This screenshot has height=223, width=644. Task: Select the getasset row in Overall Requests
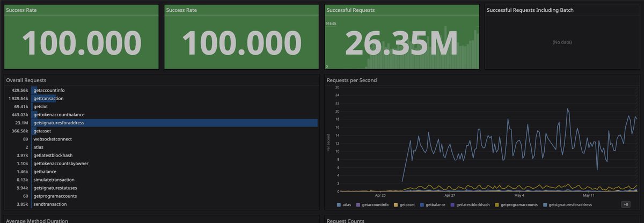[x=161, y=131]
